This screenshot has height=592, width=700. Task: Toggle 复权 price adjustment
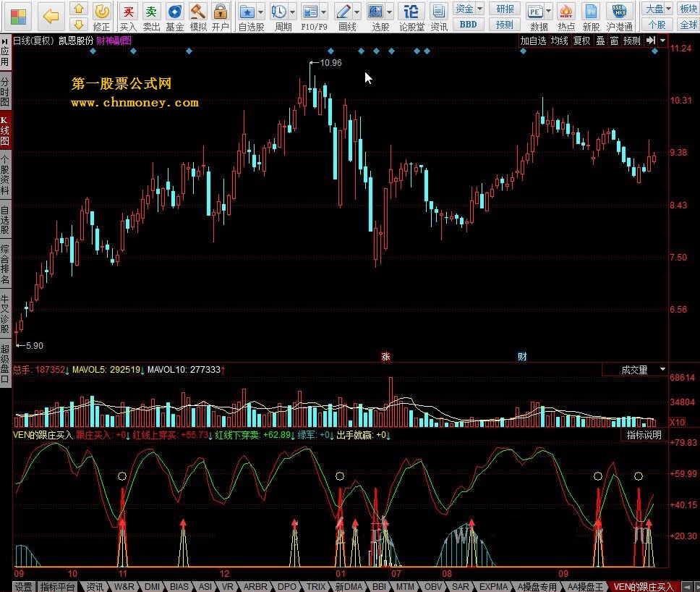tap(581, 41)
